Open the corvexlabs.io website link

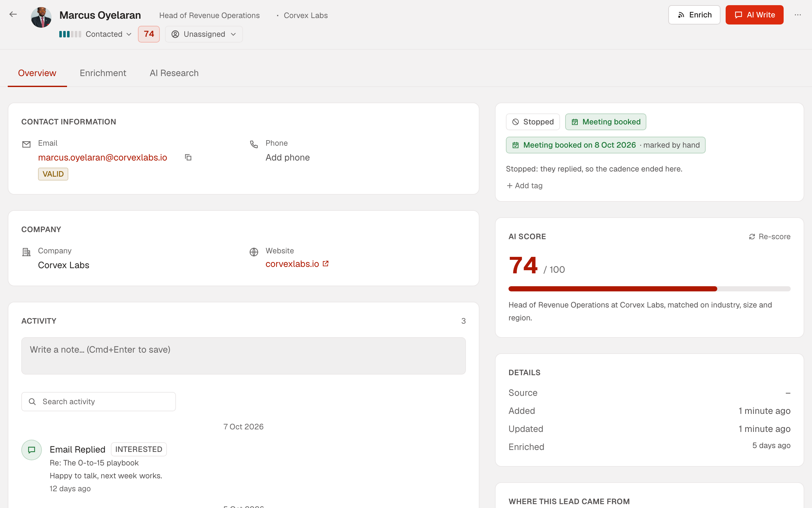pos(292,264)
